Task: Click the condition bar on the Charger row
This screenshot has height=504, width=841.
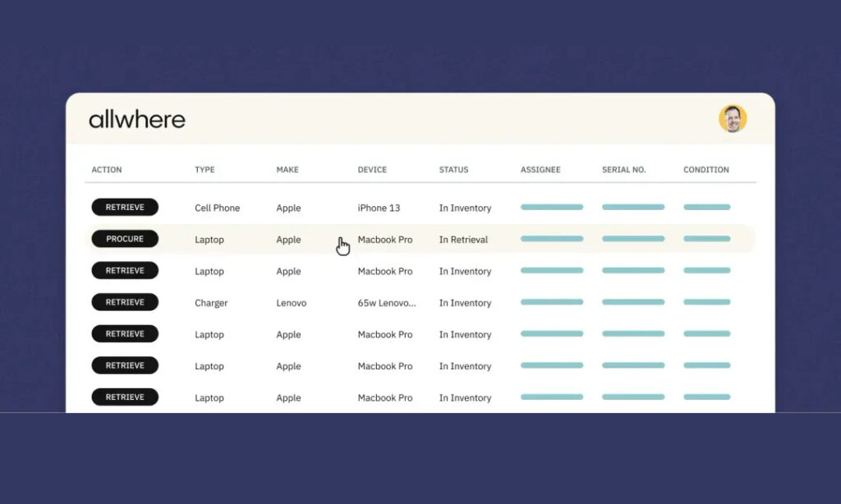Action: coord(706,302)
